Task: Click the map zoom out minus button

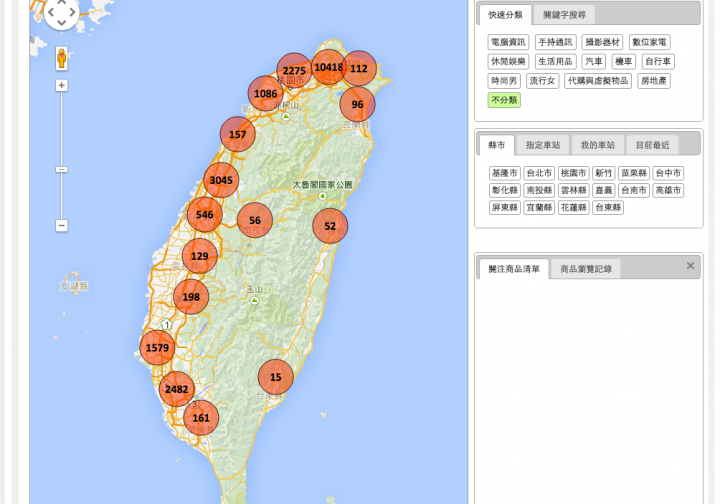Action: pyautogui.click(x=62, y=225)
